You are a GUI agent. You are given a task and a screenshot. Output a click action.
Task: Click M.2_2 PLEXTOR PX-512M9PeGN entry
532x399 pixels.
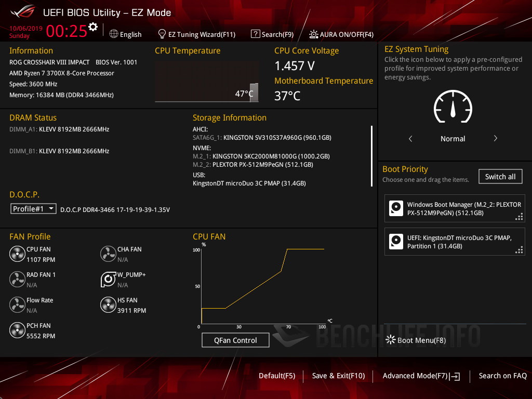pyautogui.click(x=253, y=165)
